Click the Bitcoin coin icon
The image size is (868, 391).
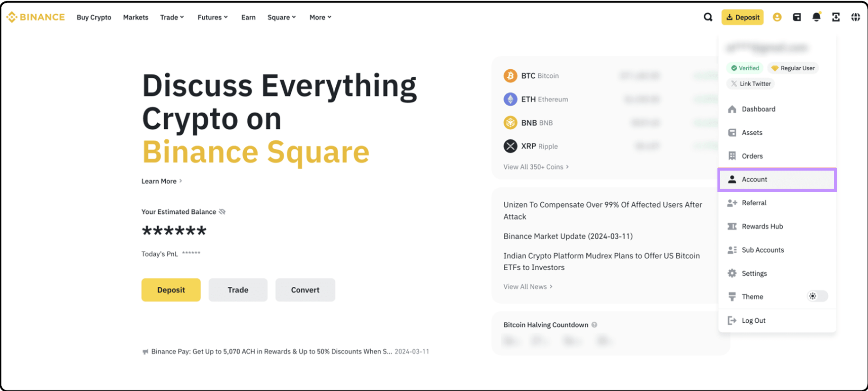tap(510, 75)
